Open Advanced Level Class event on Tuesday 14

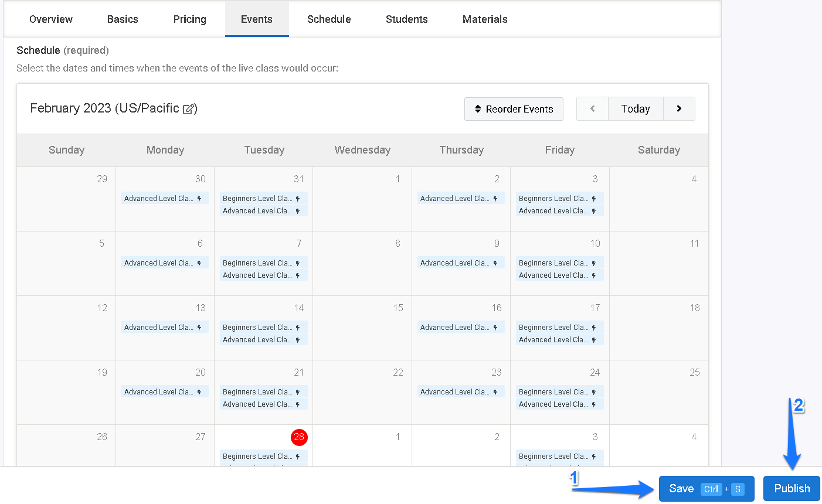[263, 340]
